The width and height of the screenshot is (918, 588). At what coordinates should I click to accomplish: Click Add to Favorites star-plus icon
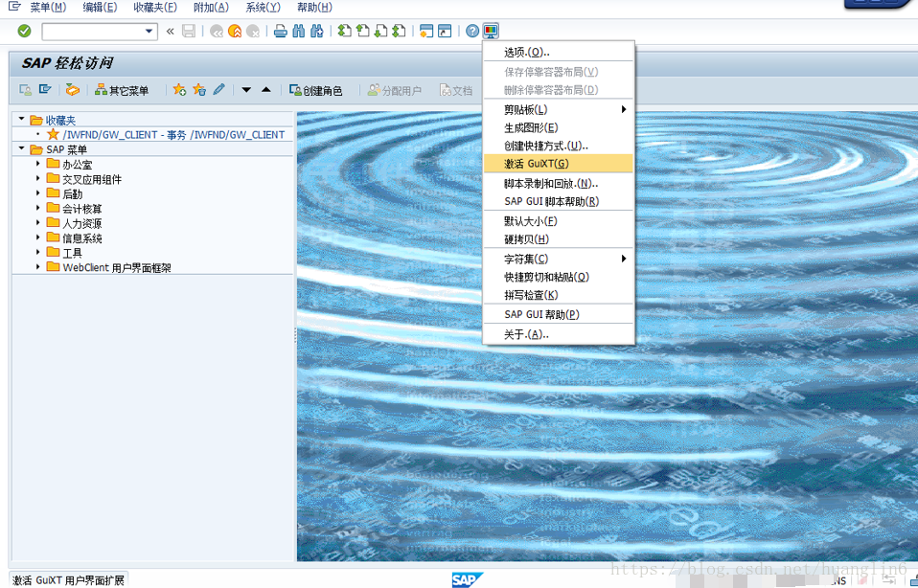tap(180, 90)
